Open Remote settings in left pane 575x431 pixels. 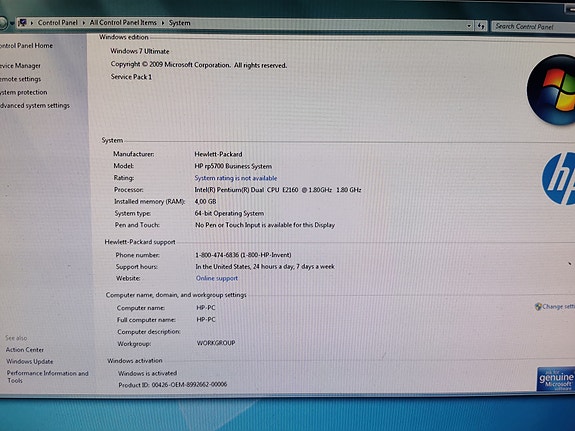point(21,79)
